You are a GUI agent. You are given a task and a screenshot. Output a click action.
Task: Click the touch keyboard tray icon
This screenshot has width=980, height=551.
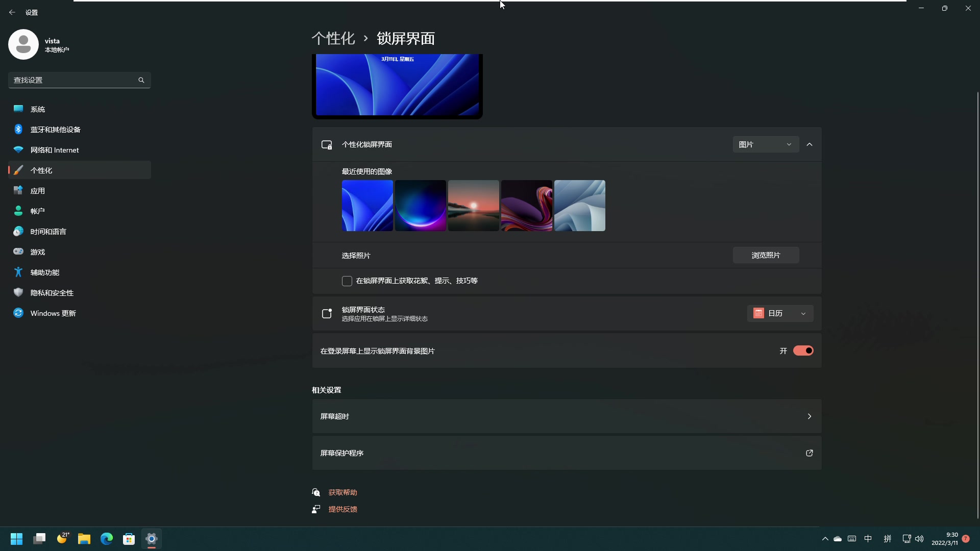click(852, 539)
